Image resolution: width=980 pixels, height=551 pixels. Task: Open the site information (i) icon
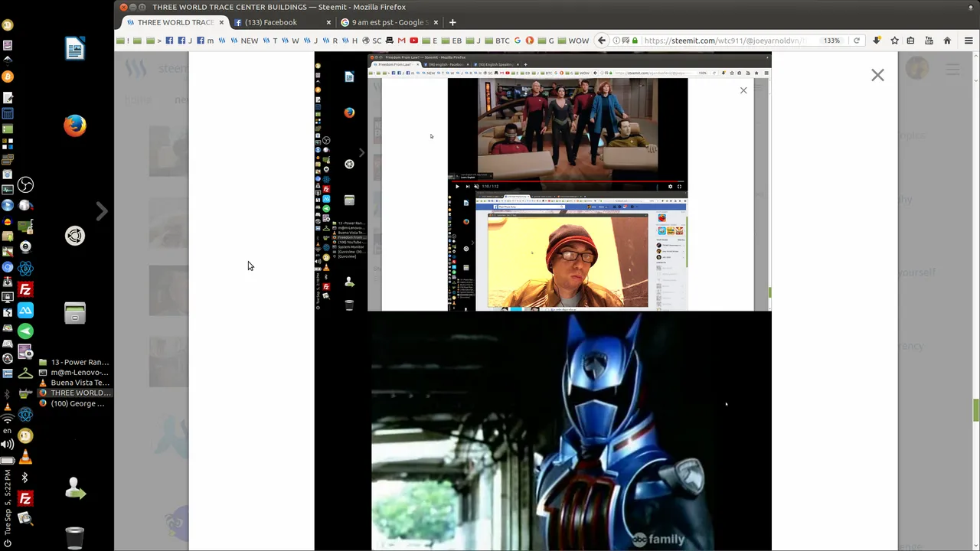click(616, 41)
